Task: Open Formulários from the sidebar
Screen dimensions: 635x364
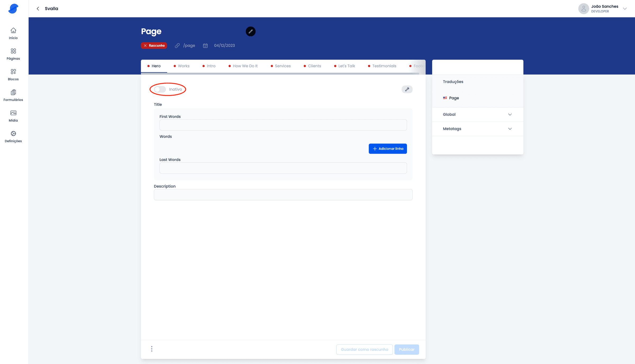Action: (13, 95)
